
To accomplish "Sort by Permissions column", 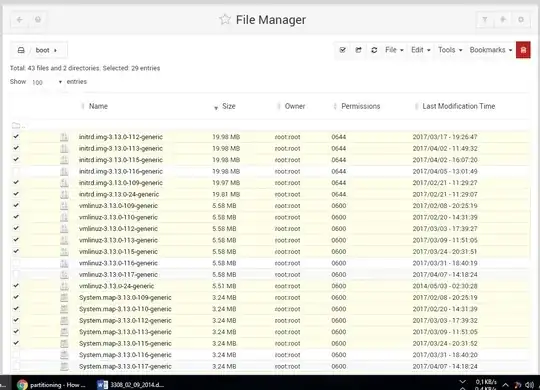I will [x=361, y=106].
